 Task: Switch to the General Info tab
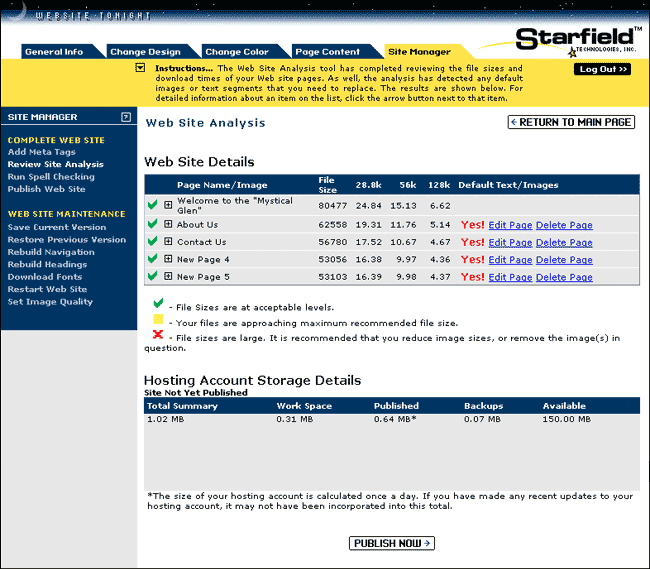[x=58, y=52]
